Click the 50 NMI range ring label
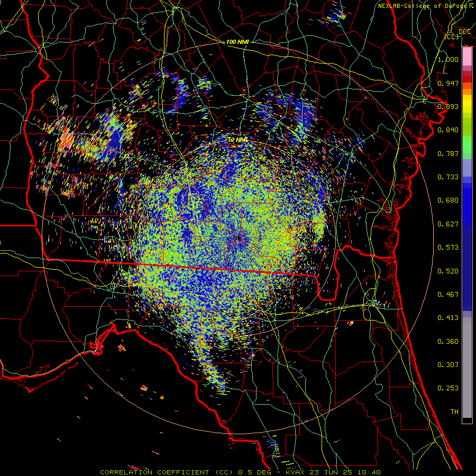The width and height of the screenshot is (476, 476). 237,140
